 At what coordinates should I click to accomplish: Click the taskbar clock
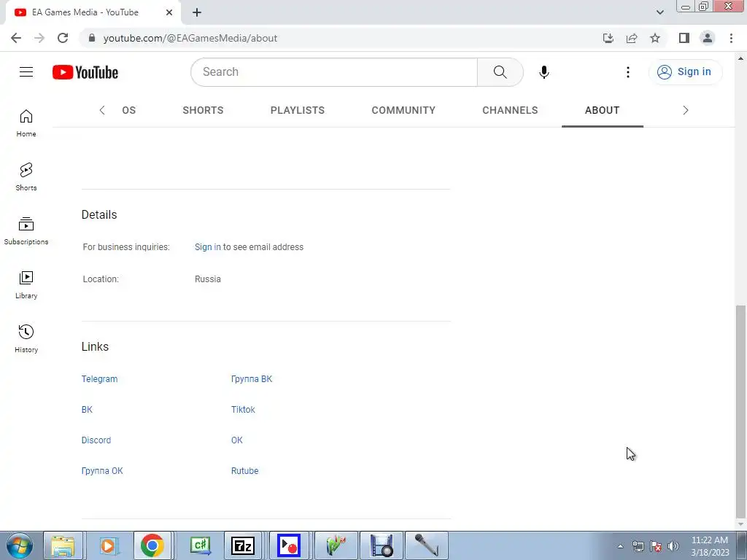click(x=710, y=546)
